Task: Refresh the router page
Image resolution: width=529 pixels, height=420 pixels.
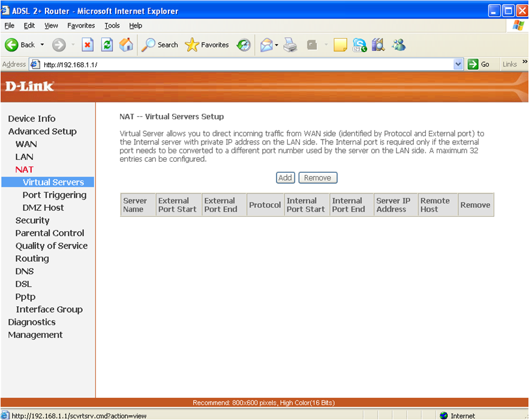Action: coord(107,45)
